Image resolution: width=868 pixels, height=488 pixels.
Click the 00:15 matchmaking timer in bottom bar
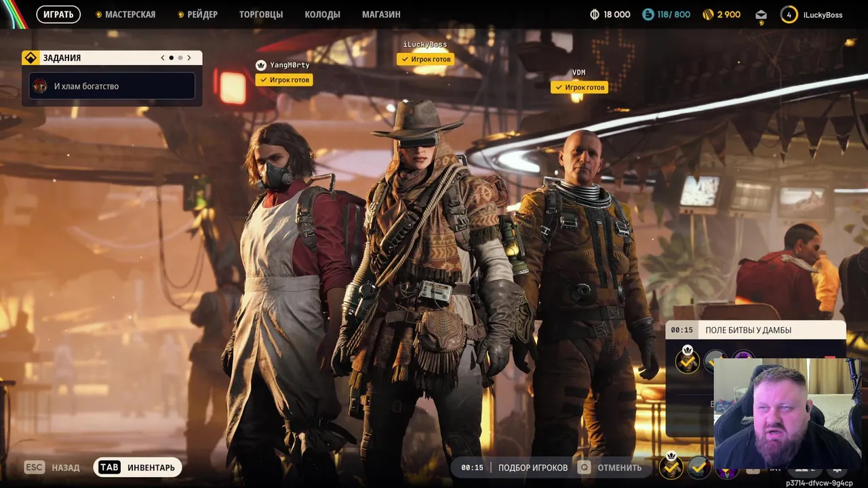[x=472, y=468]
